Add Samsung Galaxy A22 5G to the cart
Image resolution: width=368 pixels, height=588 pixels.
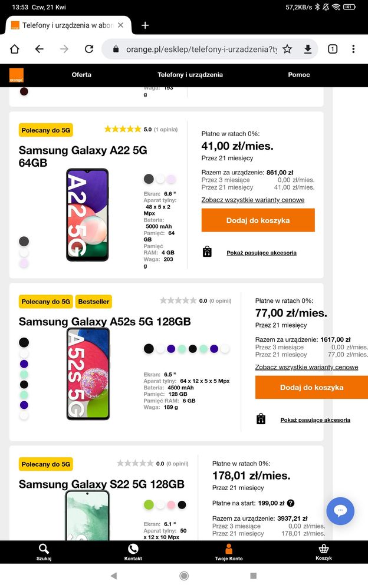click(258, 219)
